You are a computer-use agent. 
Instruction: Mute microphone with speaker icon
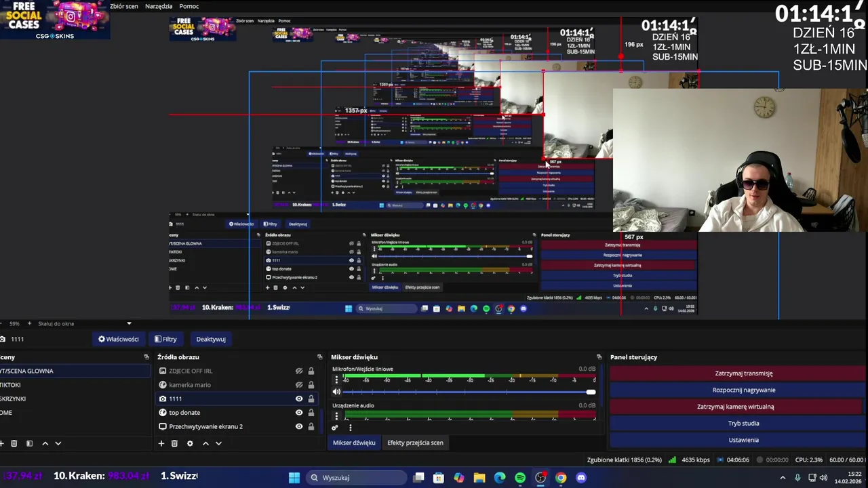(x=336, y=392)
